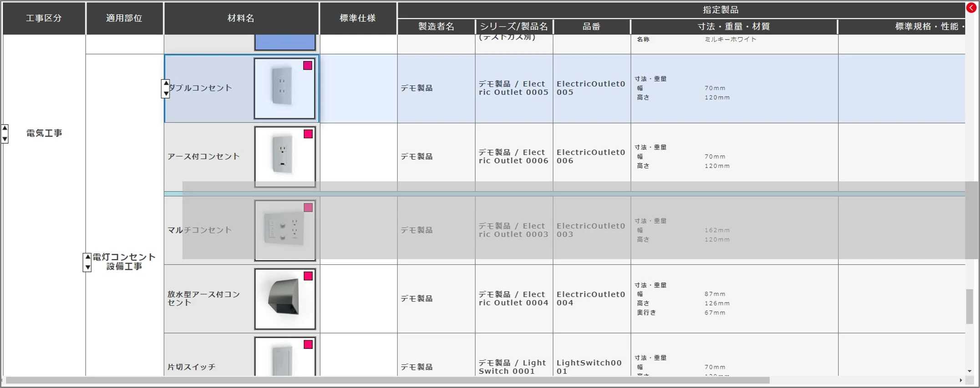Click pink marker on マルチコンセント thumbnail
This screenshot has height=388, width=980.
(x=308, y=208)
